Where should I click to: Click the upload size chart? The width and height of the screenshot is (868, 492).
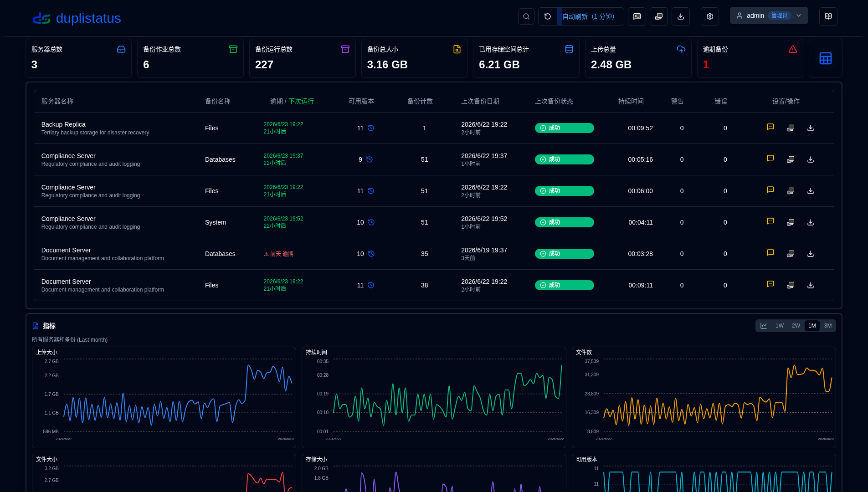point(164,397)
